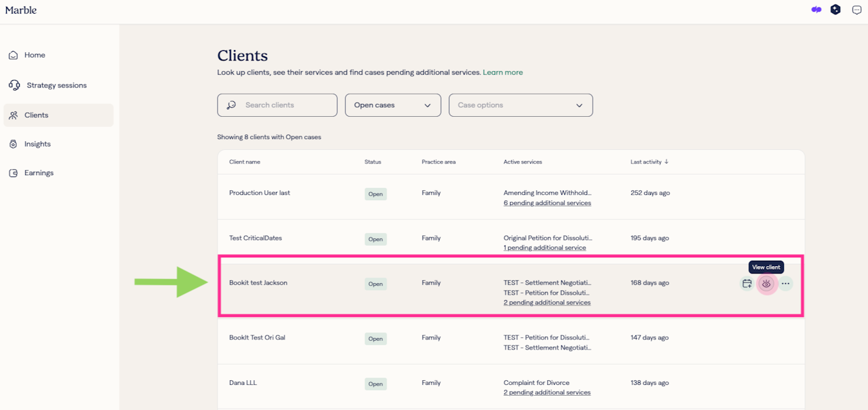
Task: Open the Case options dropdown
Action: click(520, 105)
